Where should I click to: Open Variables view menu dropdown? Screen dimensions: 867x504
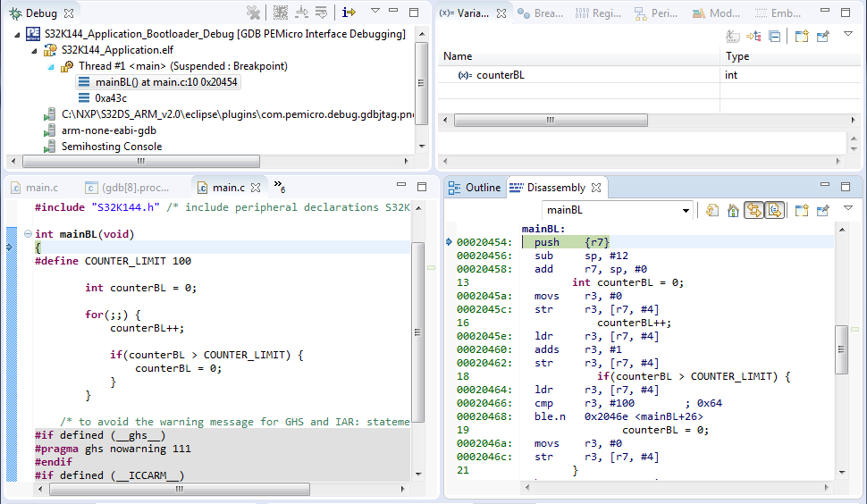848,34
